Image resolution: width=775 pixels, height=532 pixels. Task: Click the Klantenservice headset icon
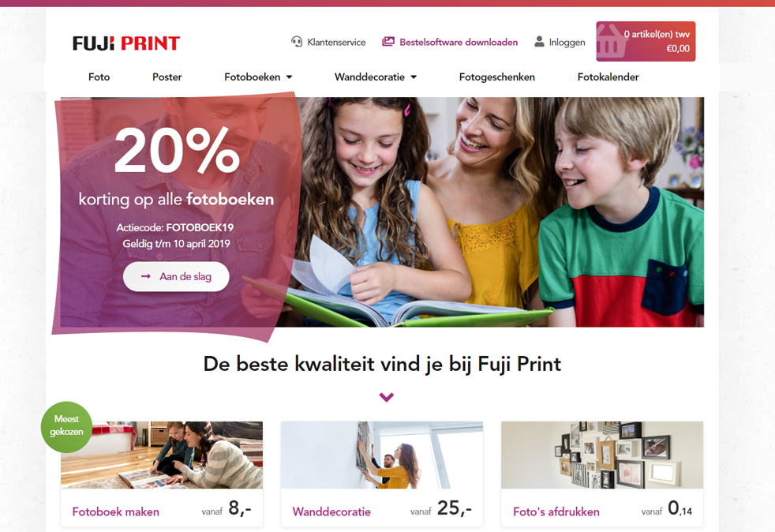point(297,42)
